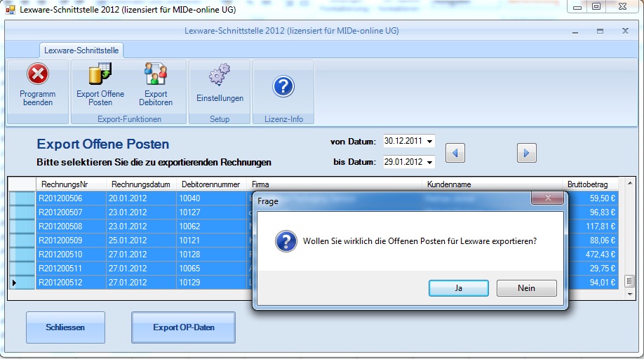644x359 pixels.
Task: Click scroll down arrow of invoice table
Action: click(x=630, y=294)
